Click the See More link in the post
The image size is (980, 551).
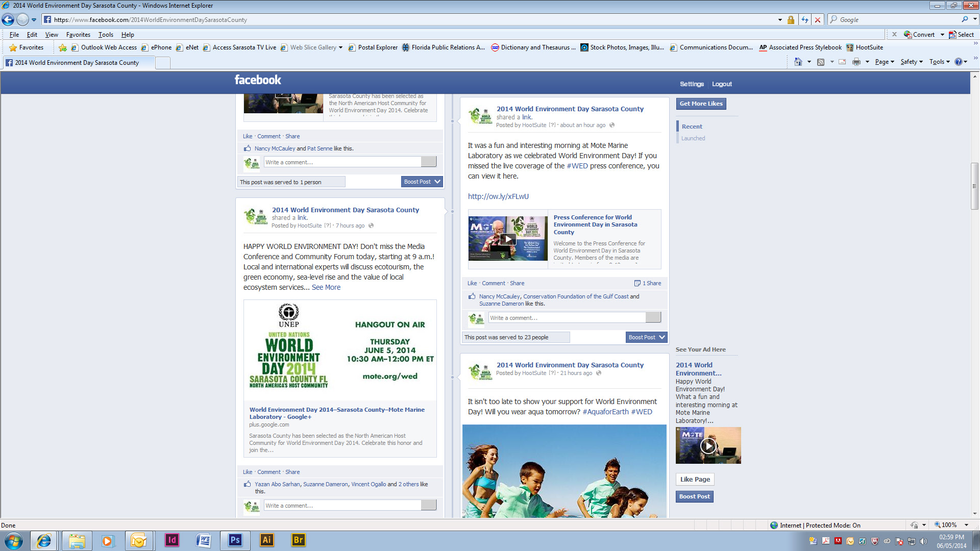[x=326, y=287]
